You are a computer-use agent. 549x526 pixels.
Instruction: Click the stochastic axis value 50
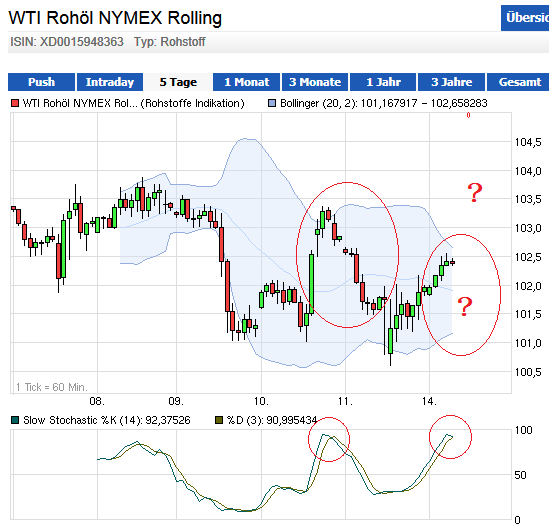click(520, 475)
